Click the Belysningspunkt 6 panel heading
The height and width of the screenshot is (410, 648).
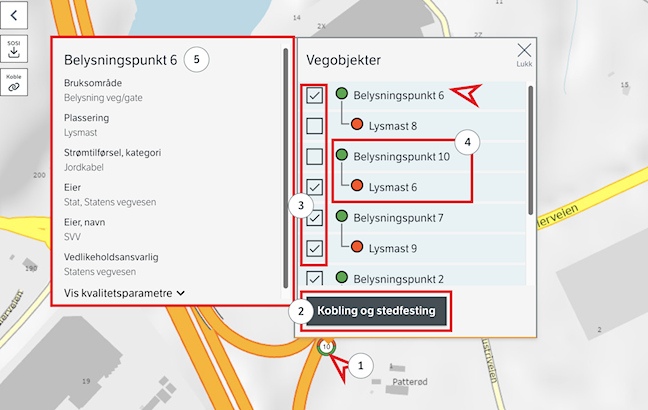click(120, 60)
